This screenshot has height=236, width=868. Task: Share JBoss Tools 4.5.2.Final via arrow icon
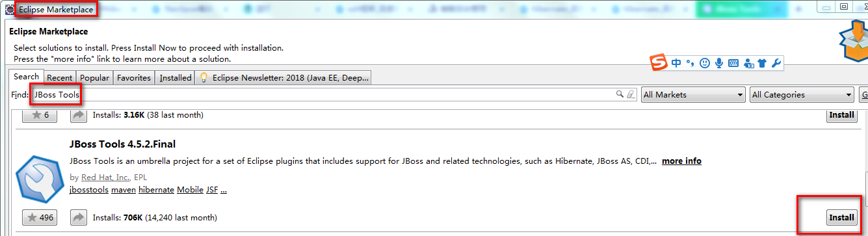pyautogui.click(x=78, y=218)
